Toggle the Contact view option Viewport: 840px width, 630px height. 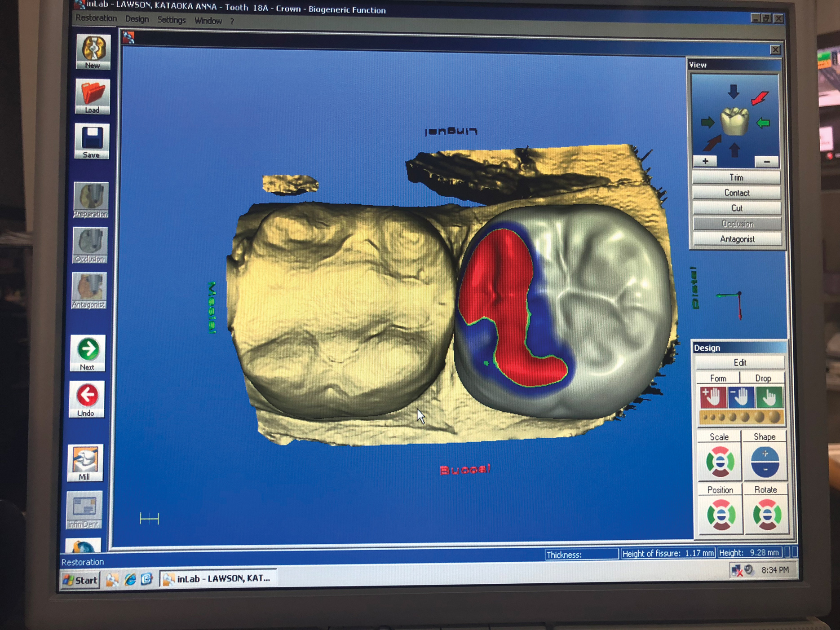pyautogui.click(x=736, y=193)
